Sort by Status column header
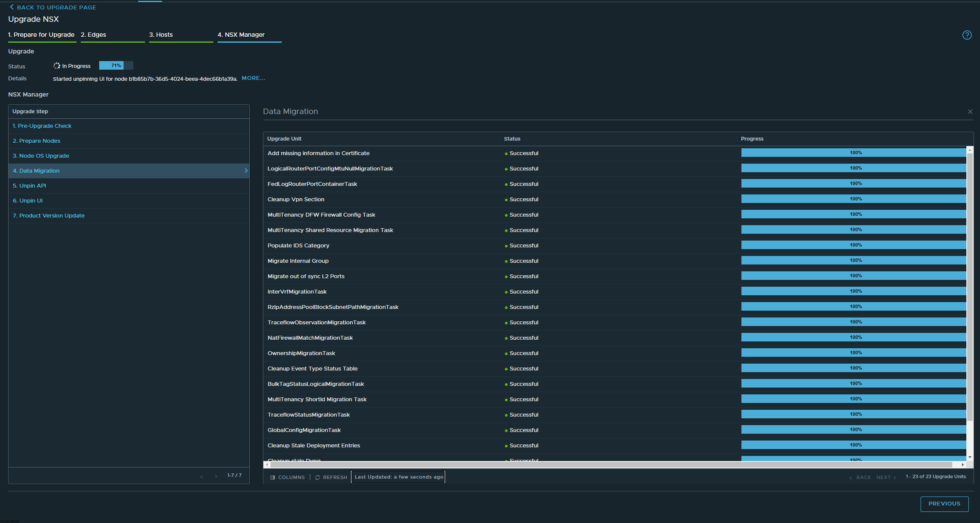Image resolution: width=980 pixels, height=523 pixels. 512,139
